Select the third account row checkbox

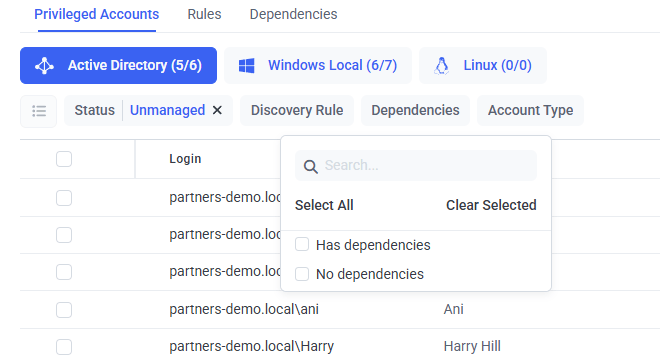(x=64, y=272)
